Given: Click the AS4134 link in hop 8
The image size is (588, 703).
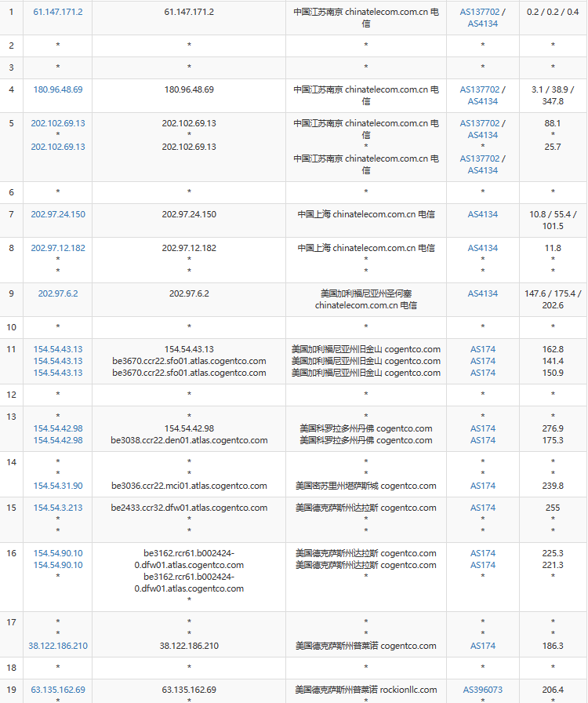Looking at the screenshot, I should click(x=483, y=248).
